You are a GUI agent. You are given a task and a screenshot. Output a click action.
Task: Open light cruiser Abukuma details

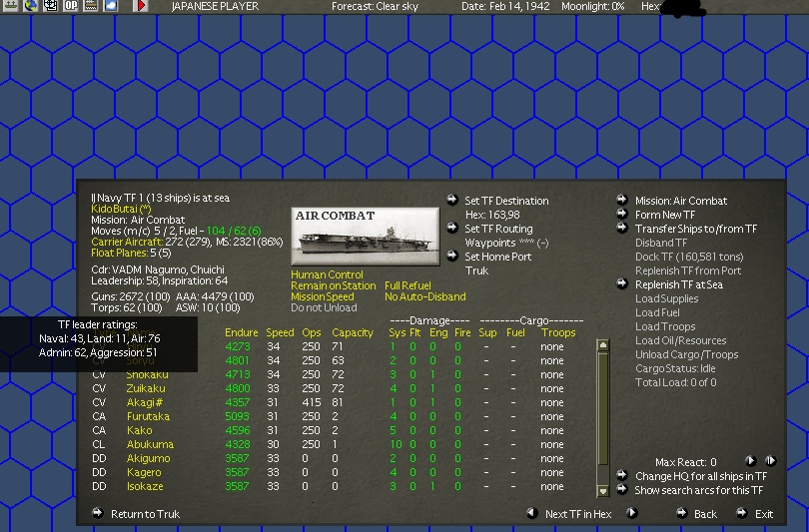(x=150, y=444)
